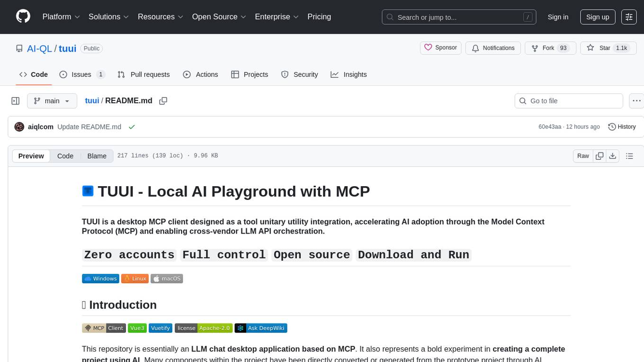This screenshot has width=644, height=362.
Task: Click the Sign up button
Action: [598, 17]
